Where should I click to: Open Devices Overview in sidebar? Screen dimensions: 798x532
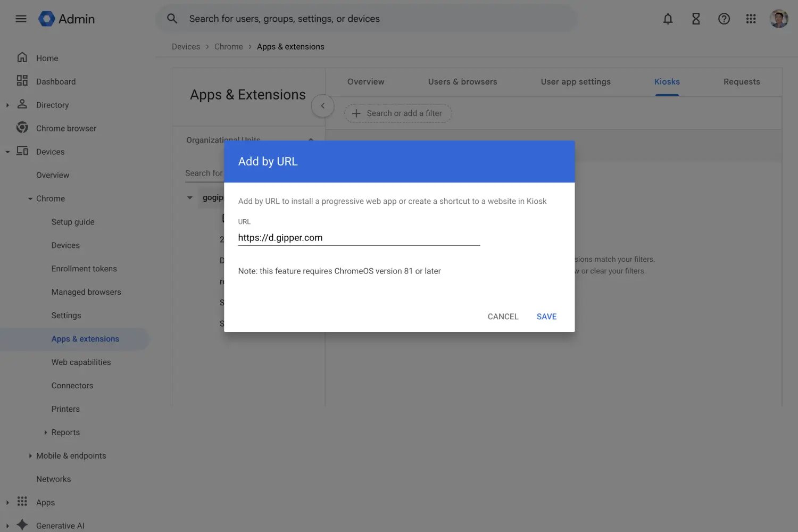click(x=53, y=175)
